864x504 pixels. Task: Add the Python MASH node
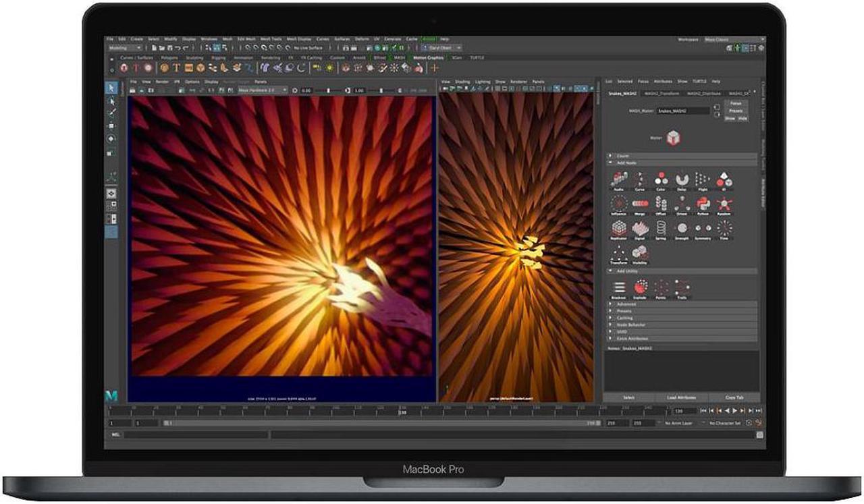[x=703, y=204]
